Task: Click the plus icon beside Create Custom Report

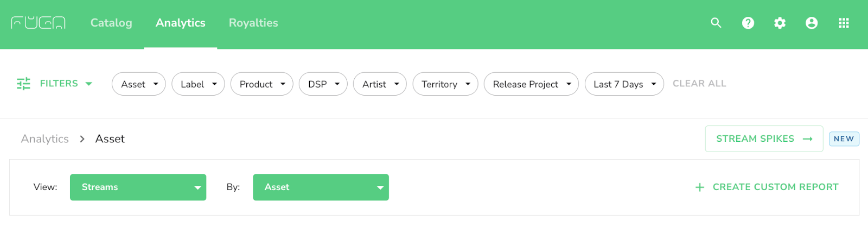Action: coord(700,187)
